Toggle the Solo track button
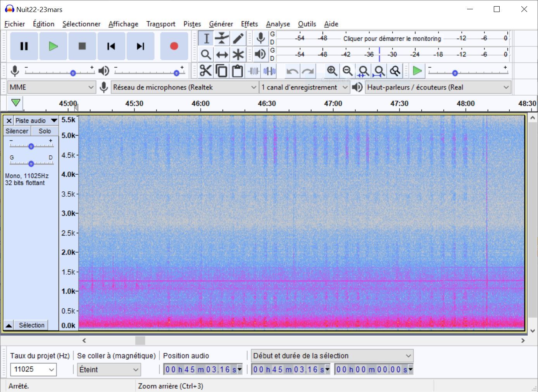The height and width of the screenshot is (392, 538). coord(45,131)
